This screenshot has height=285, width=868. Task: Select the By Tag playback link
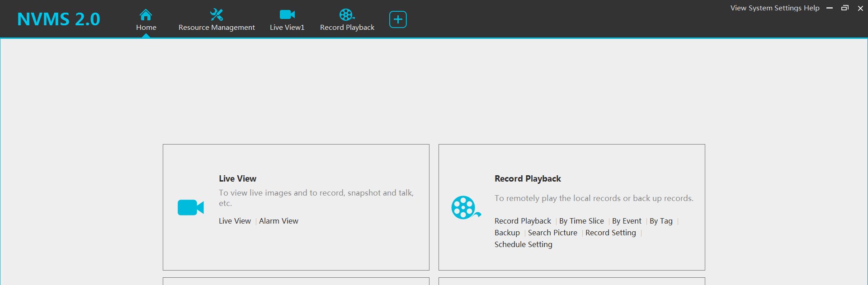coord(661,221)
